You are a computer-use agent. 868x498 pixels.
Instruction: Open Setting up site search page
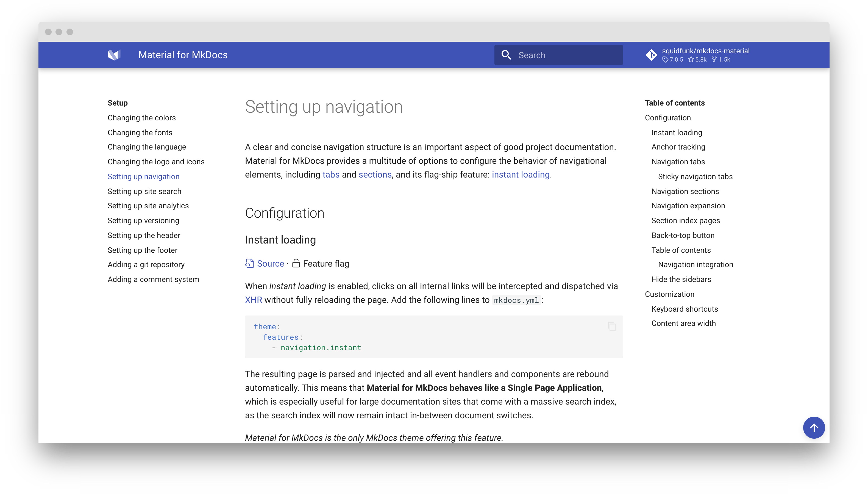144,191
